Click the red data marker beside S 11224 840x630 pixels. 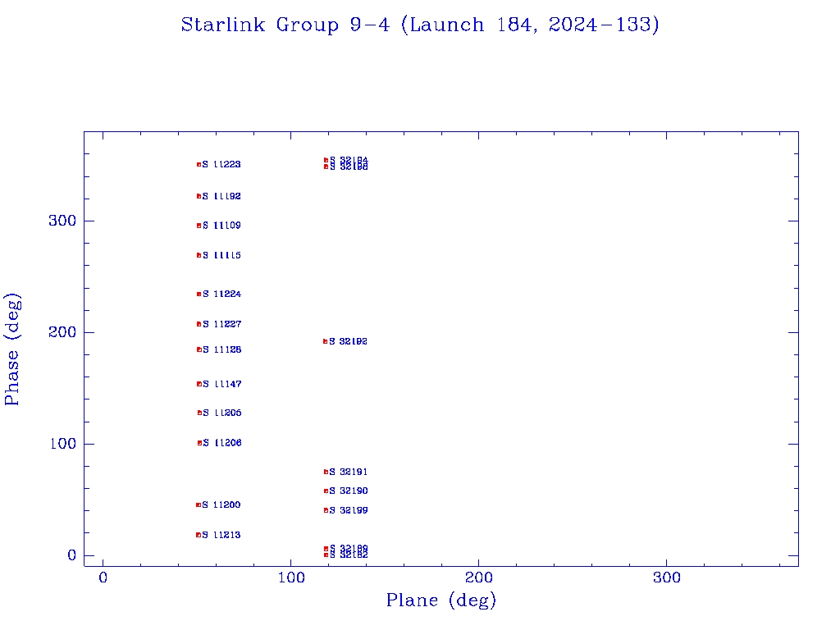[x=199, y=294]
